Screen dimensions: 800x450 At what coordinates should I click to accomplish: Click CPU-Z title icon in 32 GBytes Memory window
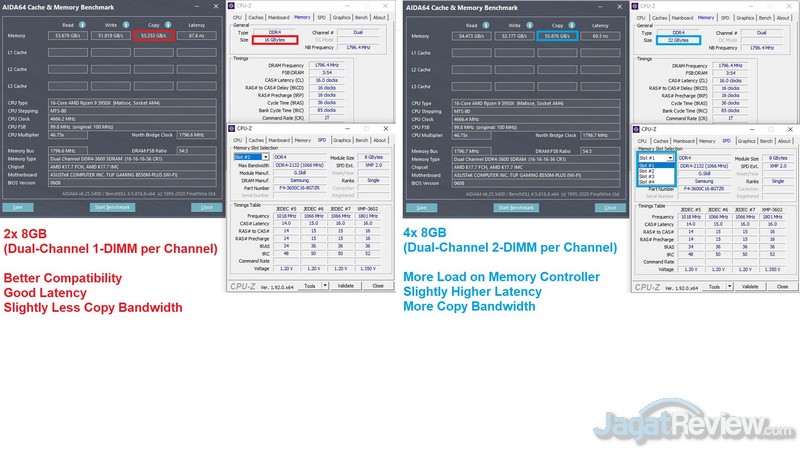click(x=635, y=6)
